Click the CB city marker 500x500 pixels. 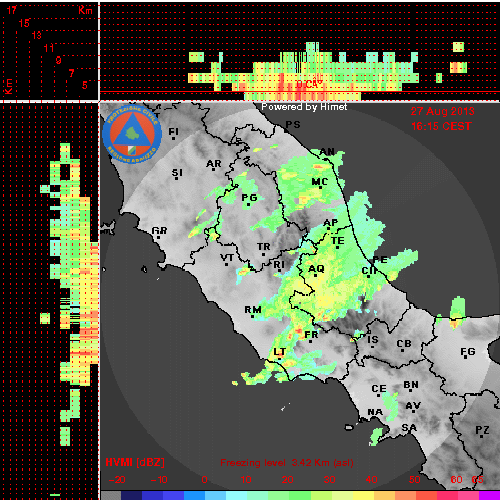(403, 350)
